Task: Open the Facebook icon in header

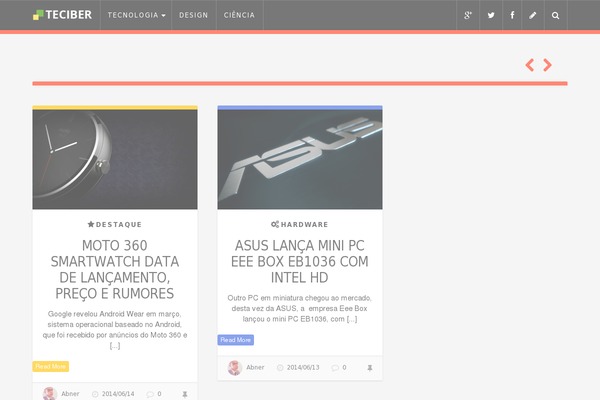Action: [x=512, y=15]
